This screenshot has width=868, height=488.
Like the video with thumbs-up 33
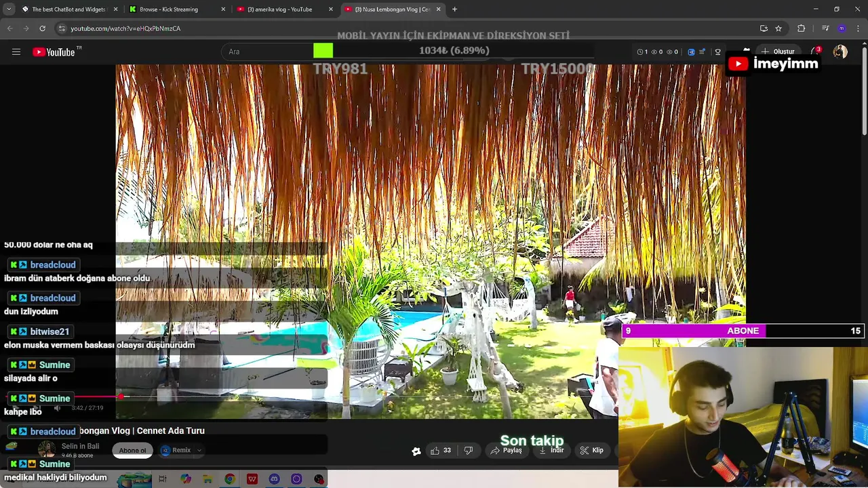click(x=441, y=450)
